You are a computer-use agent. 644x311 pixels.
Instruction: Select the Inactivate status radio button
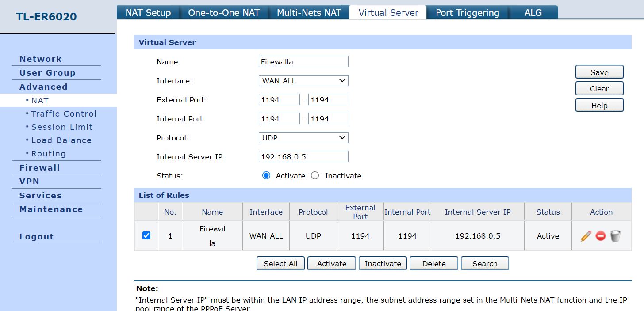[315, 176]
